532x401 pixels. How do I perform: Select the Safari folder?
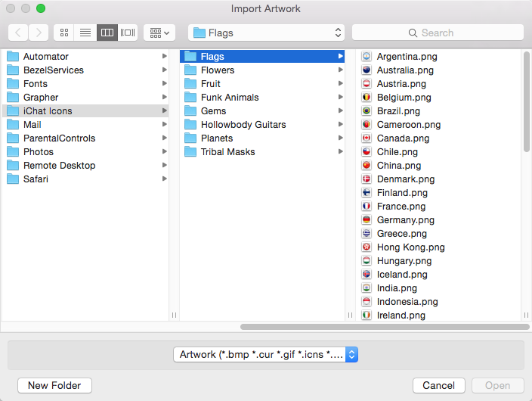(85, 179)
